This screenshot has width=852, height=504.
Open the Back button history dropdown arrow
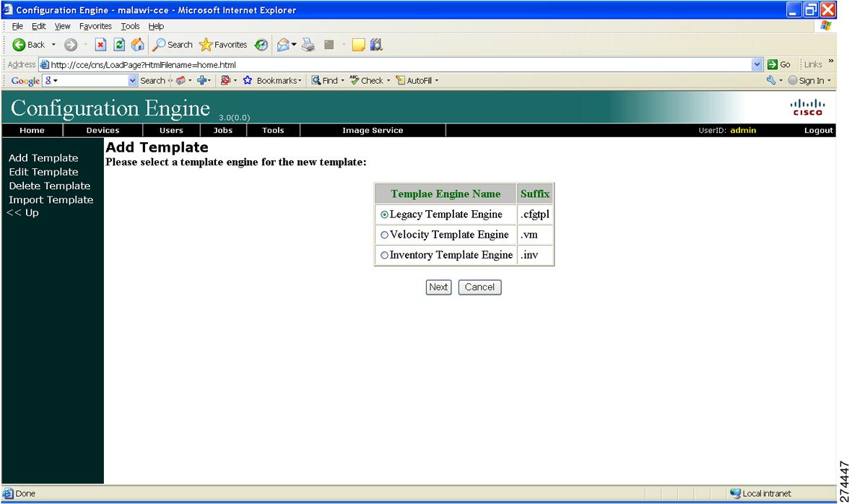point(53,45)
